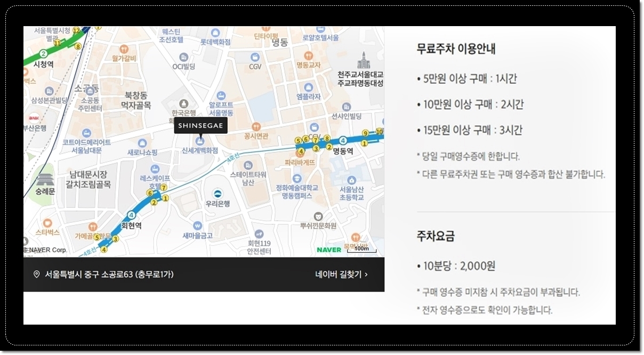The image size is (644, 355).
Task: Select exit marker number 7 near 명동역
Action: pyautogui.click(x=316, y=139)
